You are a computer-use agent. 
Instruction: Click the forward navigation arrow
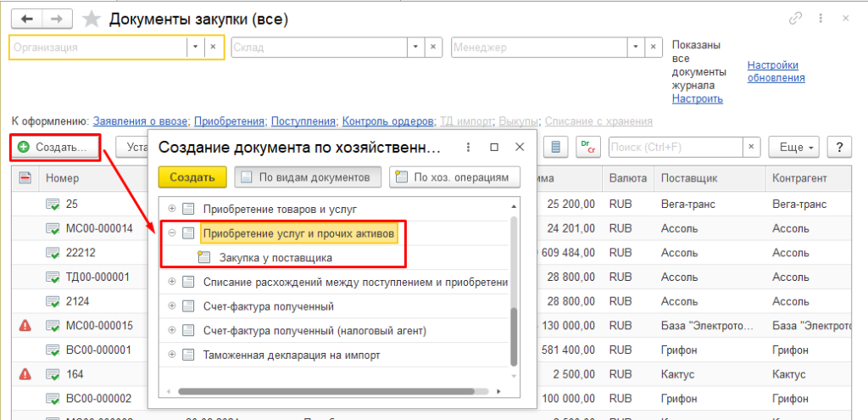point(57,18)
